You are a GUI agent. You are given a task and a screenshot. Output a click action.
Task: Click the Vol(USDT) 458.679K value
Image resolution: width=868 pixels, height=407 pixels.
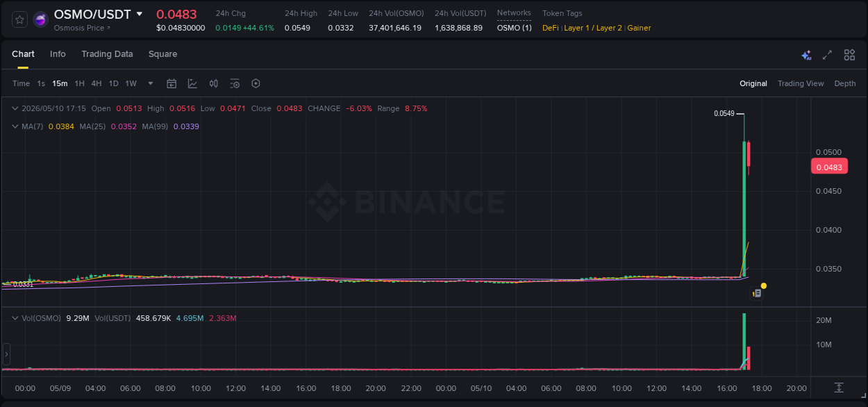coord(153,318)
